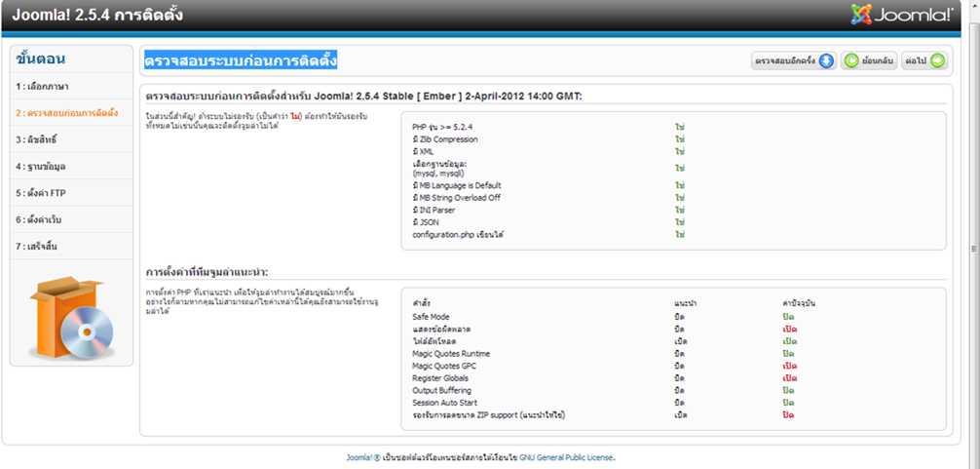Select step 4 ฐานข้อมูล
980x469 pixels.
click(41, 167)
